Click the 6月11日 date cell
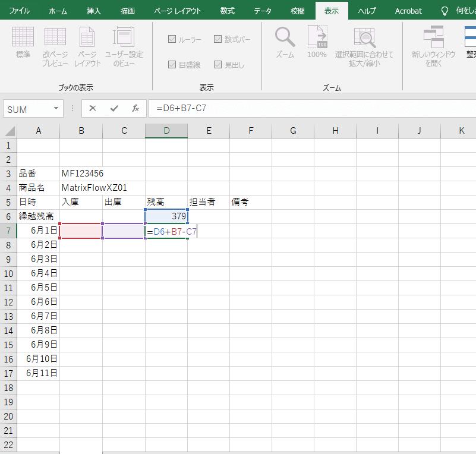Image resolution: width=476 pixels, height=454 pixels. click(x=38, y=373)
